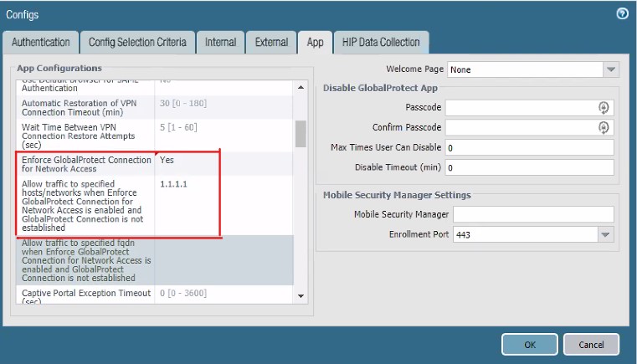Viewport: 637px width, 364px height.
Task: Select the Internal tab
Action: click(220, 42)
